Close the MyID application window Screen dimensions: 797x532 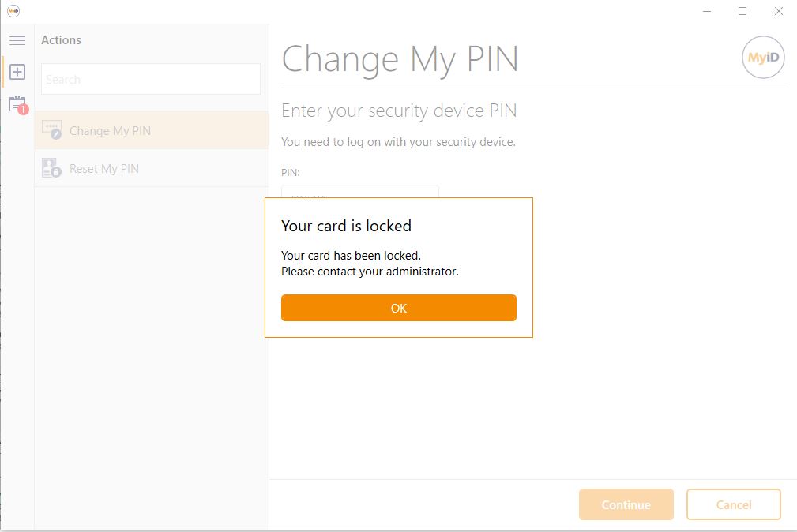779,11
